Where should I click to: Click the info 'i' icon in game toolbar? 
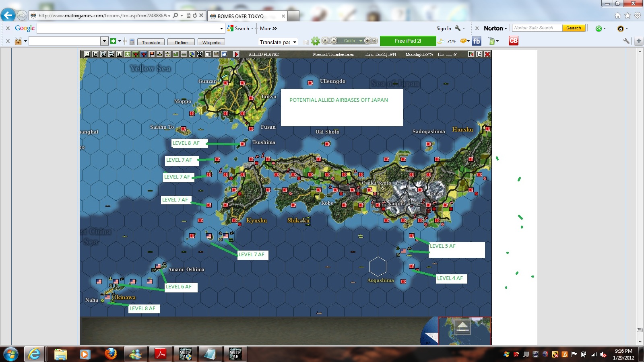pyautogui.click(x=120, y=54)
